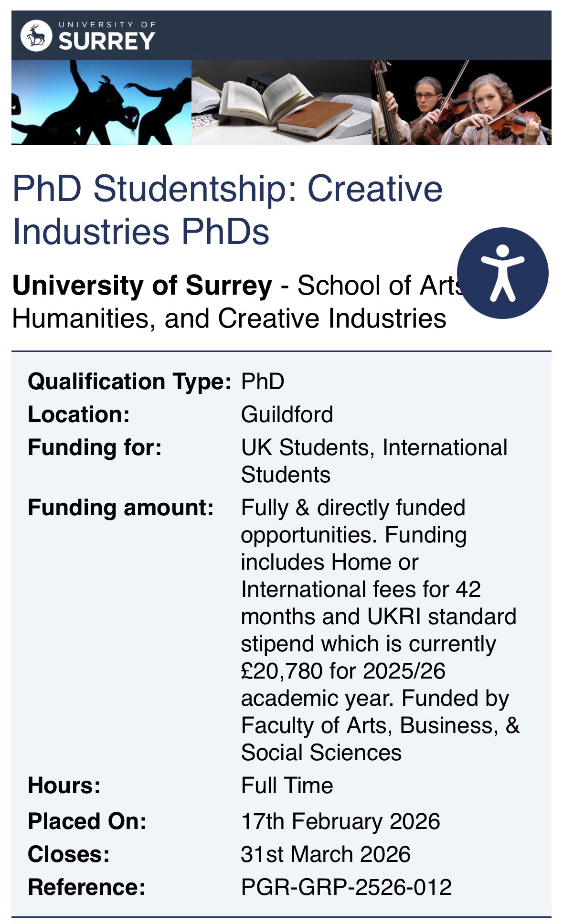Select the open books banner image

pyautogui.click(x=281, y=102)
